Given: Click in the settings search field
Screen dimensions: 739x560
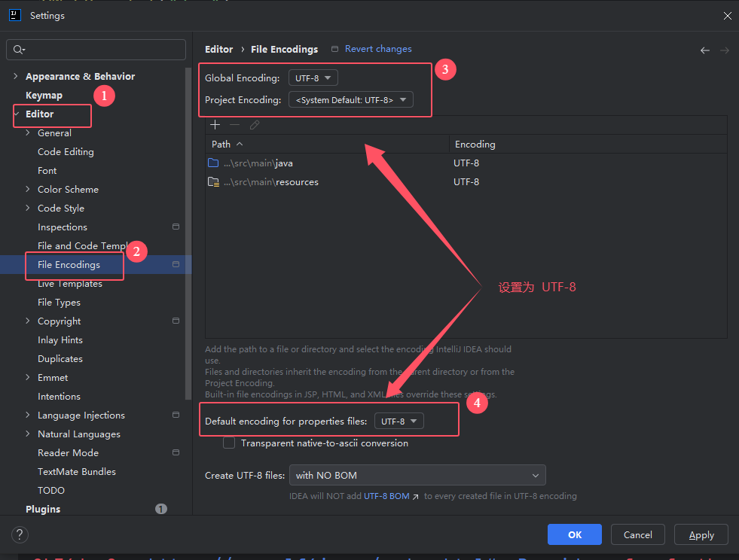Looking at the screenshot, I should click(x=96, y=50).
